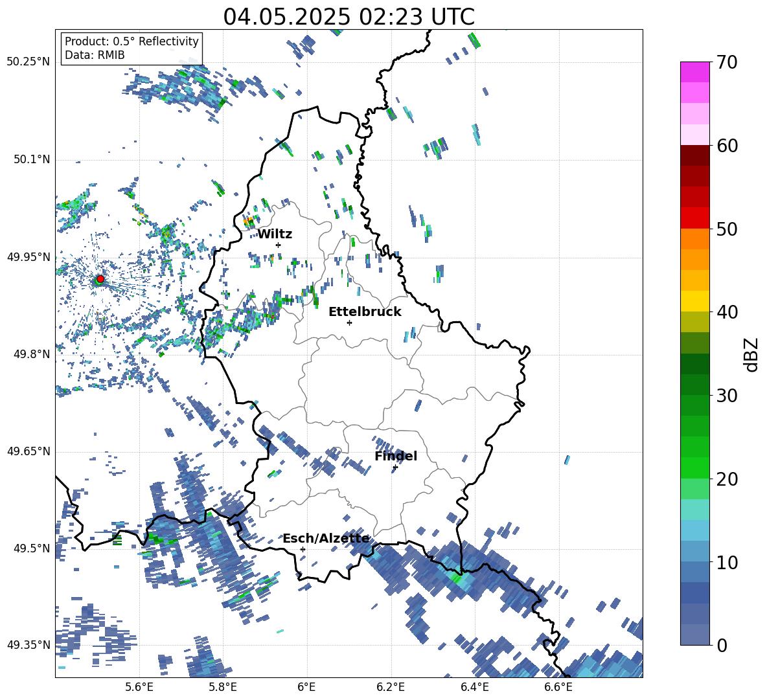Click the 49.8°N latitude label
Screen dimensions: 767x700
click(32, 354)
